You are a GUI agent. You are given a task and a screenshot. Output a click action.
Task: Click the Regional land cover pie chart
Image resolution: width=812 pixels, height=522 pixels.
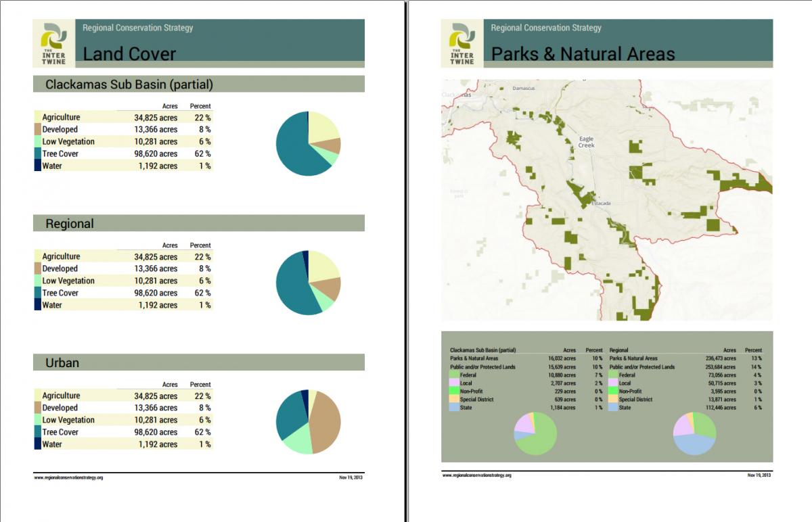pos(308,283)
